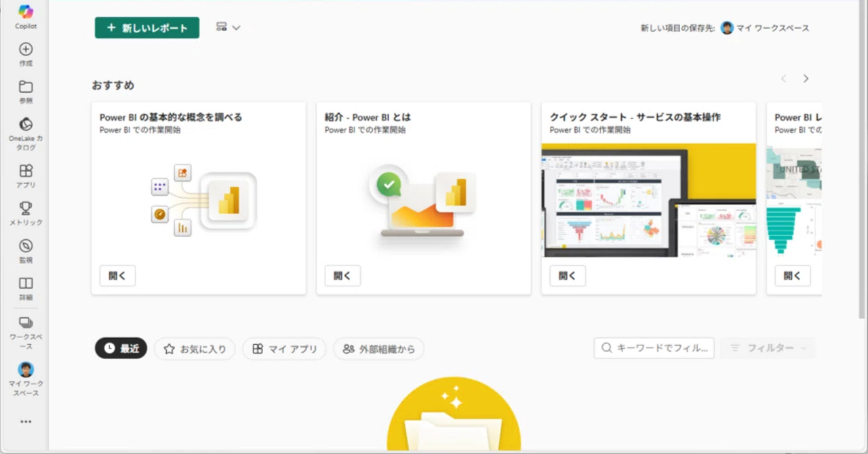Screen dimensions: 868x454
Task: Advance to next recommended cards arrow
Action: [806, 79]
